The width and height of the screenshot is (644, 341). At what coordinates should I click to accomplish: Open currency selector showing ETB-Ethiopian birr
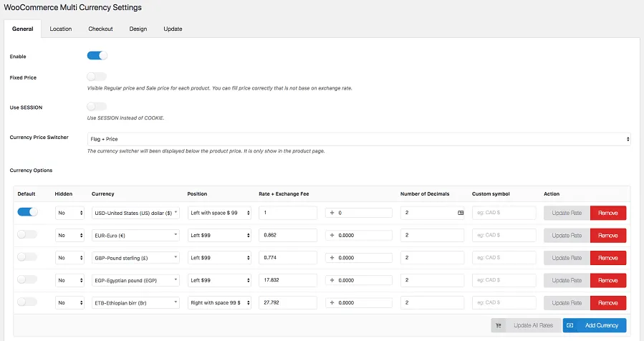[135, 303]
